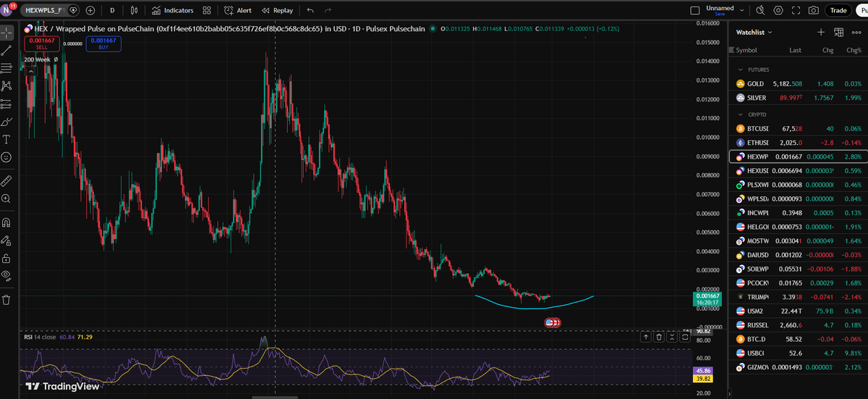This screenshot has height=399, width=868.
Task: Open indicator templates grid icon
Action: [x=208, y=10]
